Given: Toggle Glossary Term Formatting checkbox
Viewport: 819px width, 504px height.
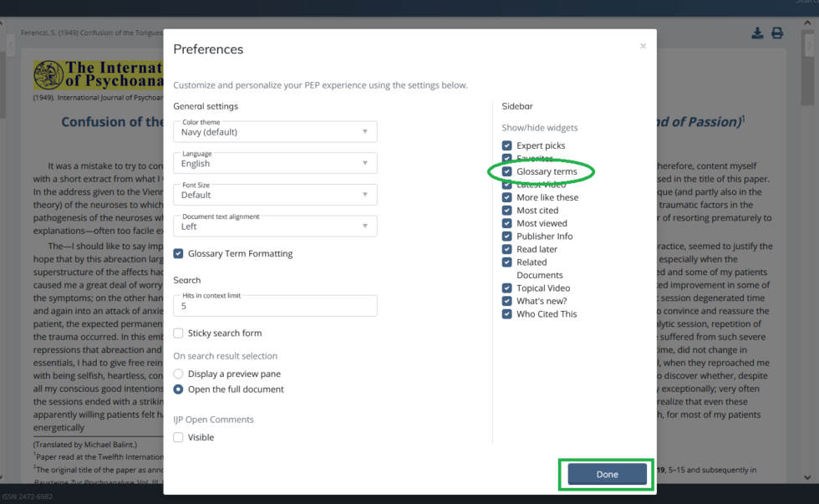Looking at the screenshot, I should (x=179, y=254).
